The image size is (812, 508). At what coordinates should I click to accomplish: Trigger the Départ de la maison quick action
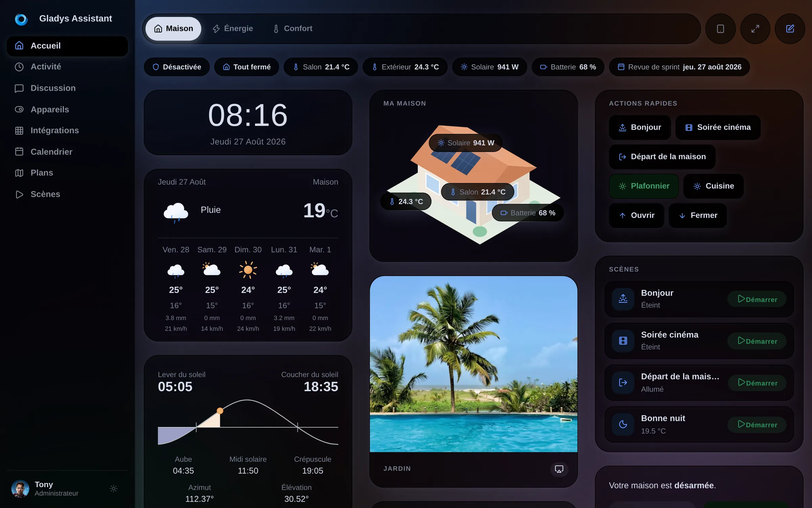coord(662,157)
